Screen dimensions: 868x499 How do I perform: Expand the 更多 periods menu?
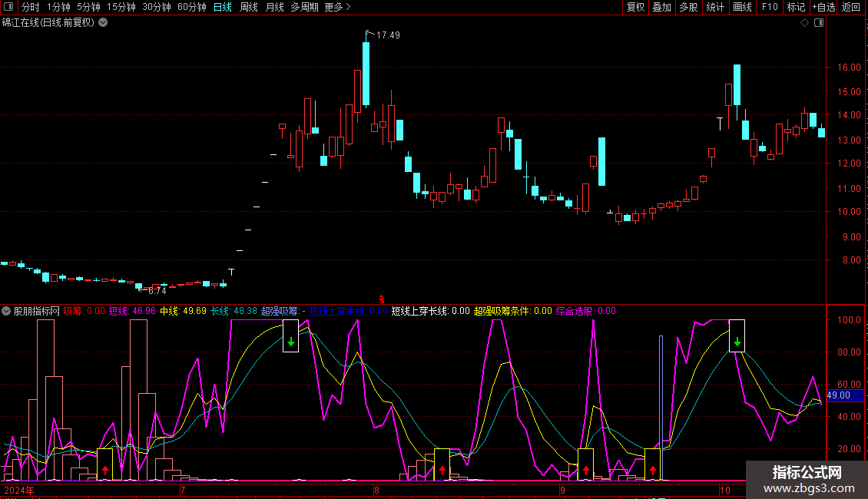pyautogui.click(x=337, y=7)
